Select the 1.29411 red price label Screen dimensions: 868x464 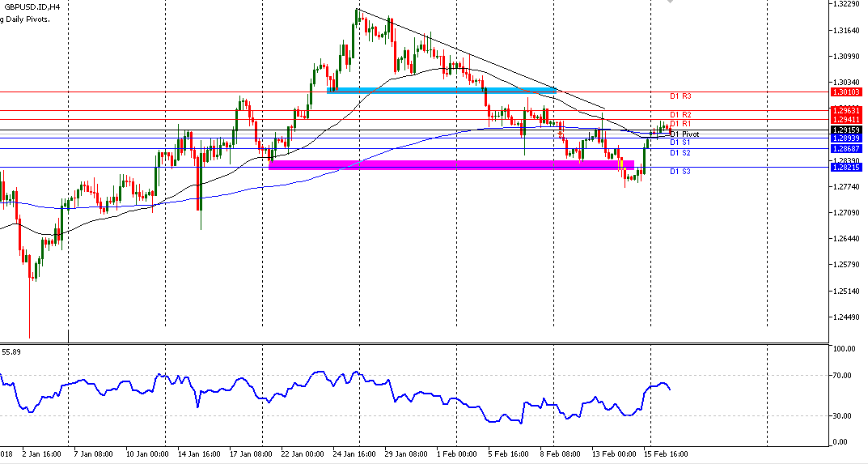click(846, 119)
